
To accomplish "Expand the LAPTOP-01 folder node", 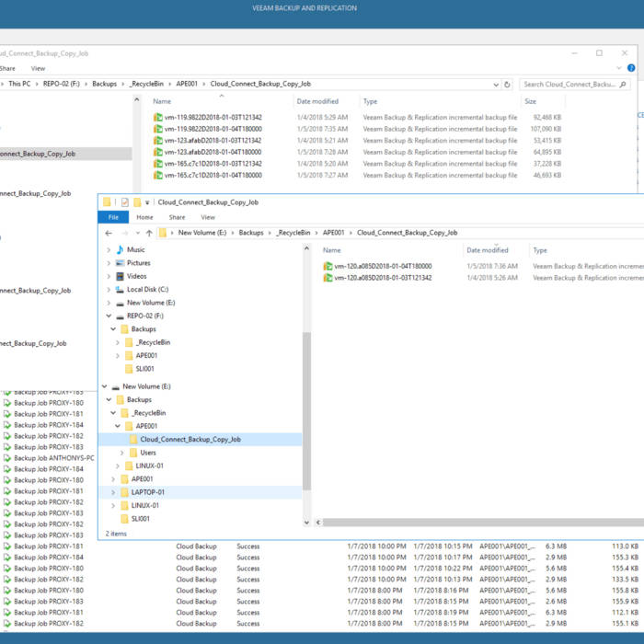I will pyautogui.click(x=113, y=492).
